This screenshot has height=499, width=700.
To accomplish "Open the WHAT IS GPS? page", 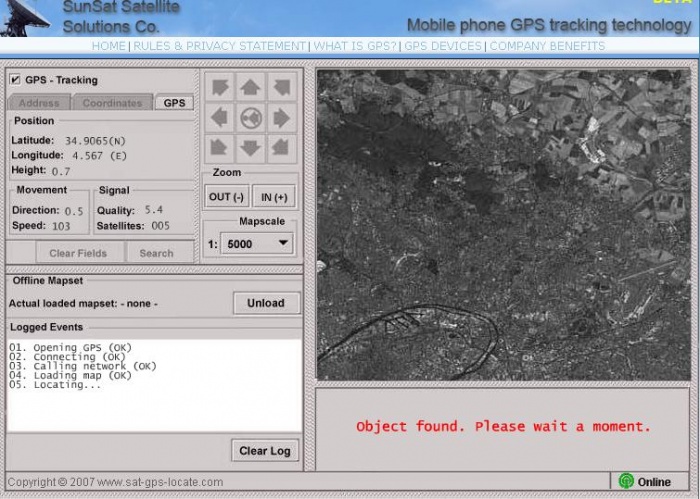I will pos(355,46).
